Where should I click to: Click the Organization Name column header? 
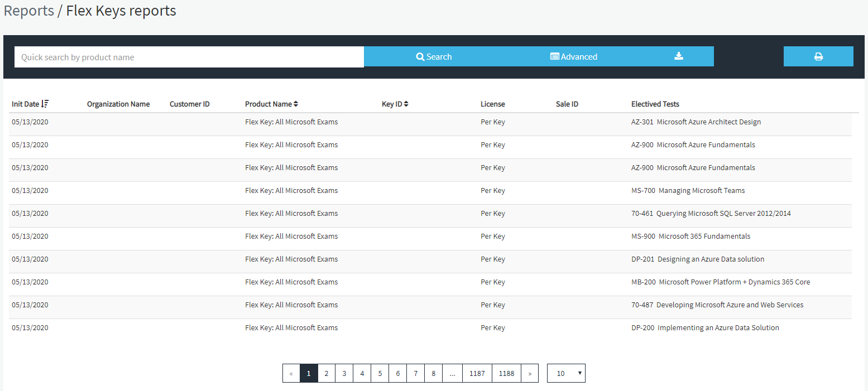pyautogui.click(x=118, y=104)
